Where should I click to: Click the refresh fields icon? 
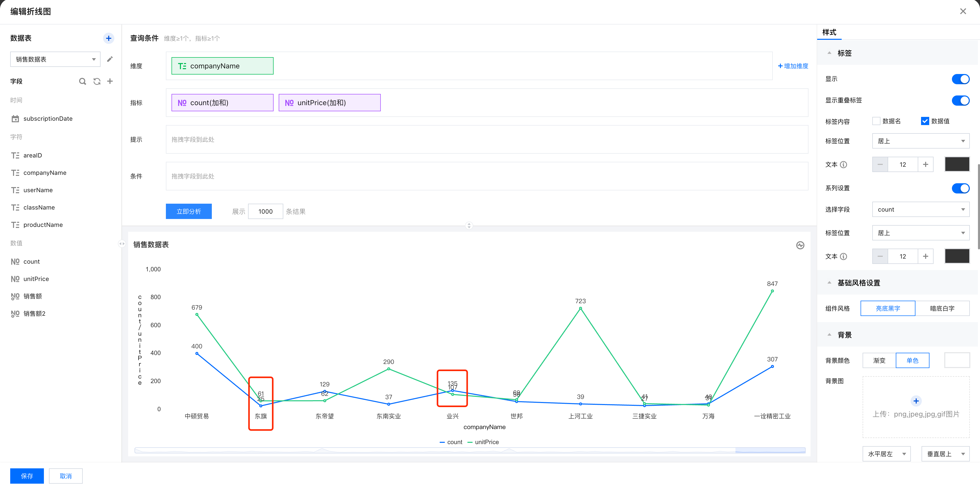point(97,81)
